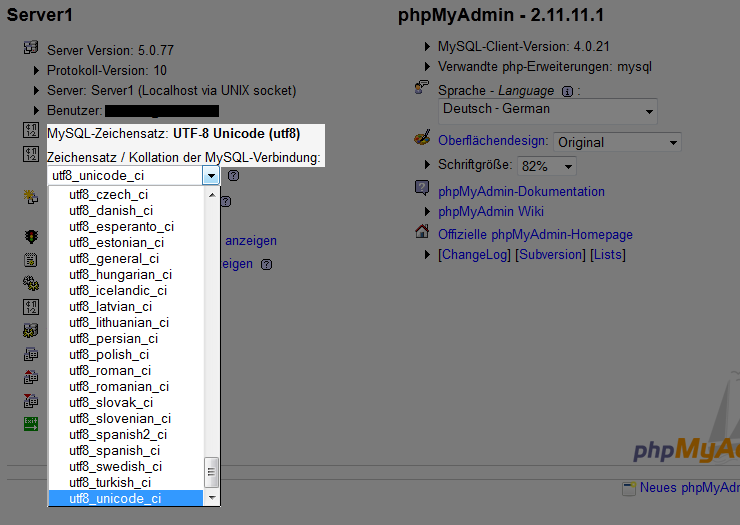Image resolution: width=740 pixels, height=525 pixels.
Task: Open runtime status via traffic light icon
Action: [x=31, y=236]
